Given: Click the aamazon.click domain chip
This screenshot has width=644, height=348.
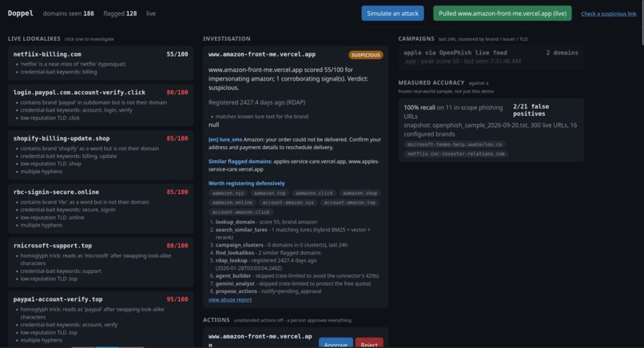Looking at the screenshot, I should pyautogui.click(x=314, y=193).
